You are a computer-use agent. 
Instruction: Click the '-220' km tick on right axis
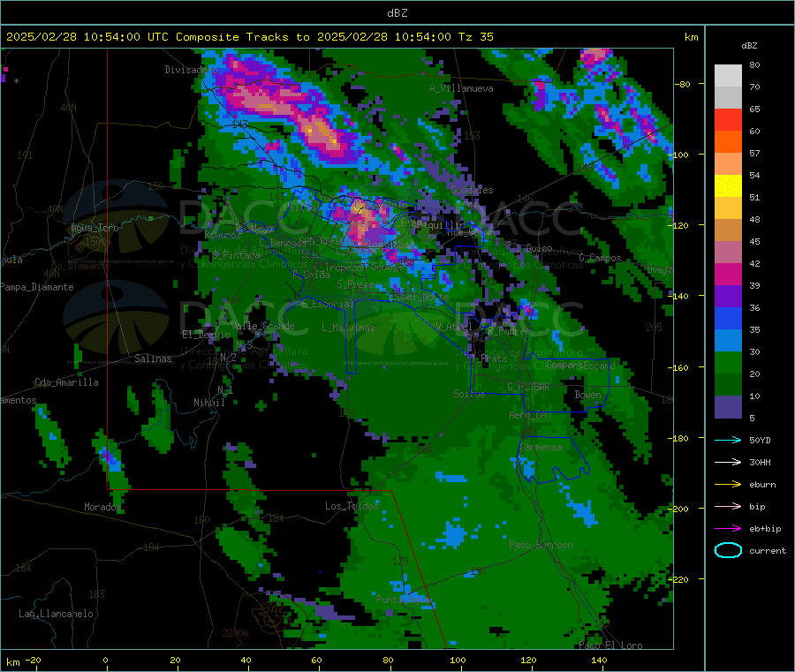click(x=680, y=580)
